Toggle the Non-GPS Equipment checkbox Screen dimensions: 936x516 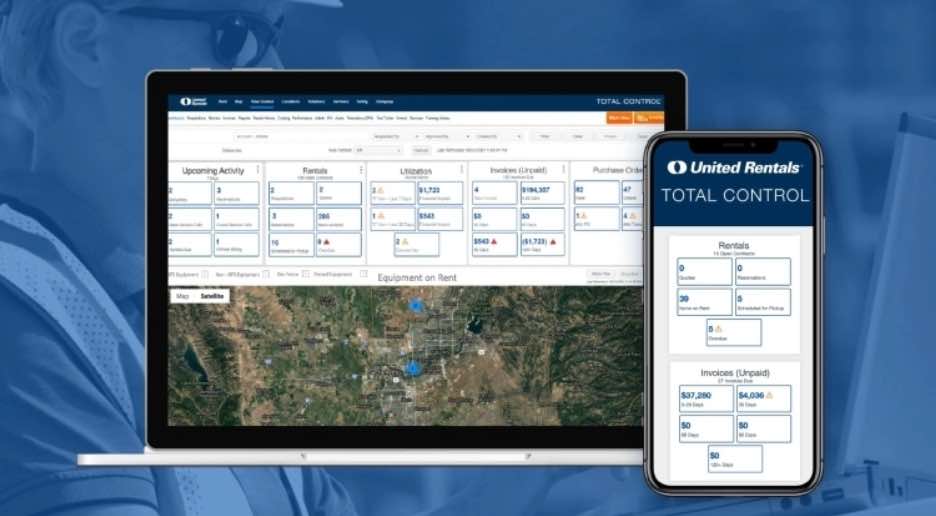coord(266,274)
